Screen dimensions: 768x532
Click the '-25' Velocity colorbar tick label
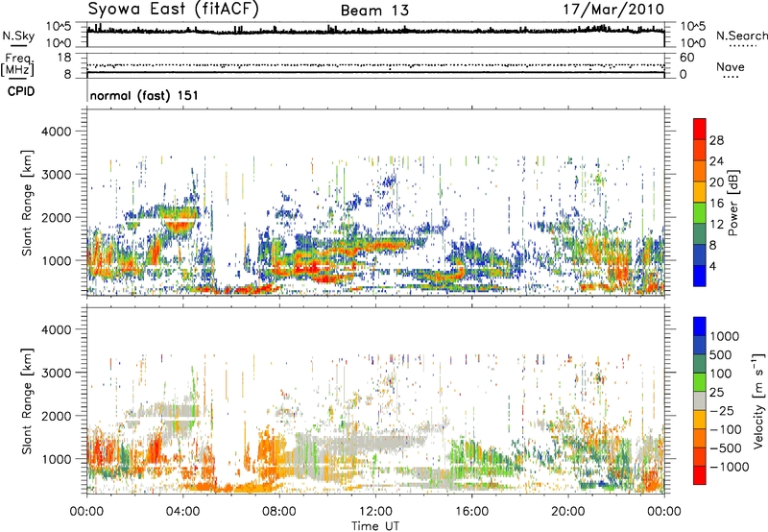722,410
